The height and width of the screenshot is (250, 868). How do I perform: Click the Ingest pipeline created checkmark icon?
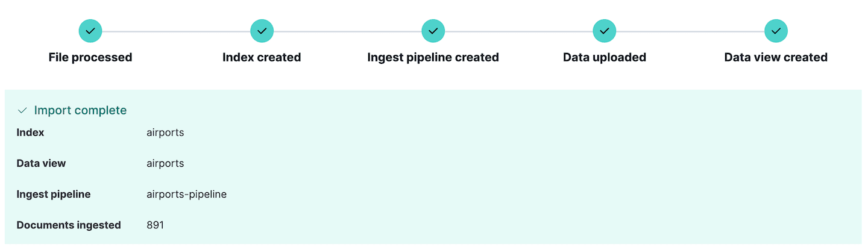433,31
